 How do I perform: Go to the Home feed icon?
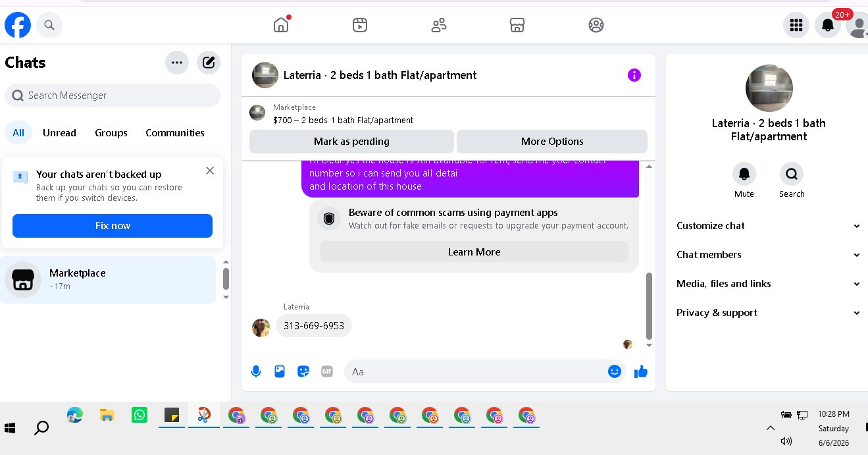tap(281, 25)
